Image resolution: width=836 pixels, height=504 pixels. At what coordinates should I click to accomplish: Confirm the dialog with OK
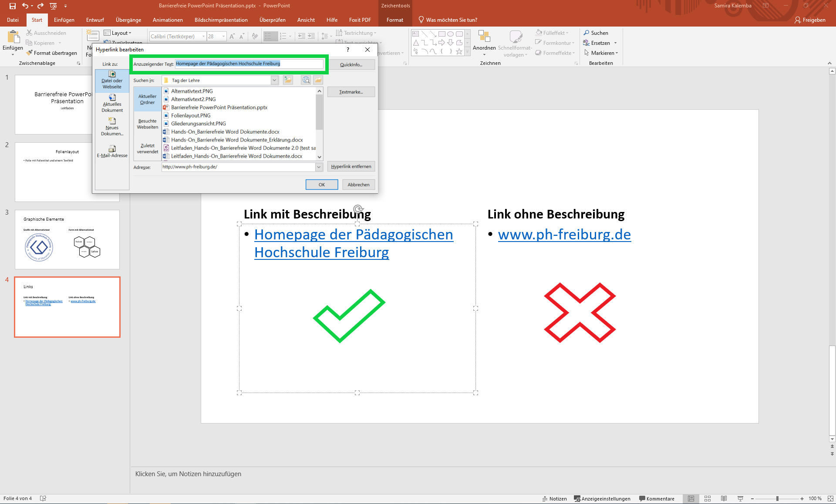click(322, 185)
